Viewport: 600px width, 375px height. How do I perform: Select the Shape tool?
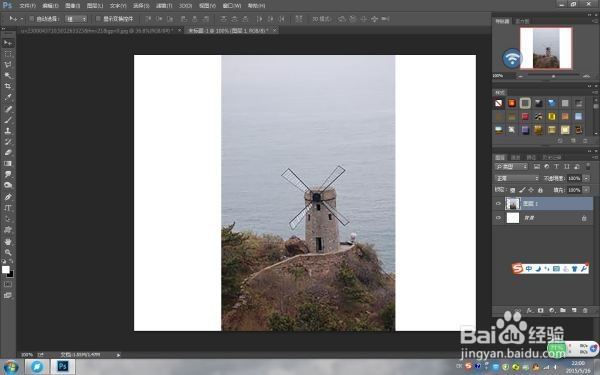(x=8, y=230)
